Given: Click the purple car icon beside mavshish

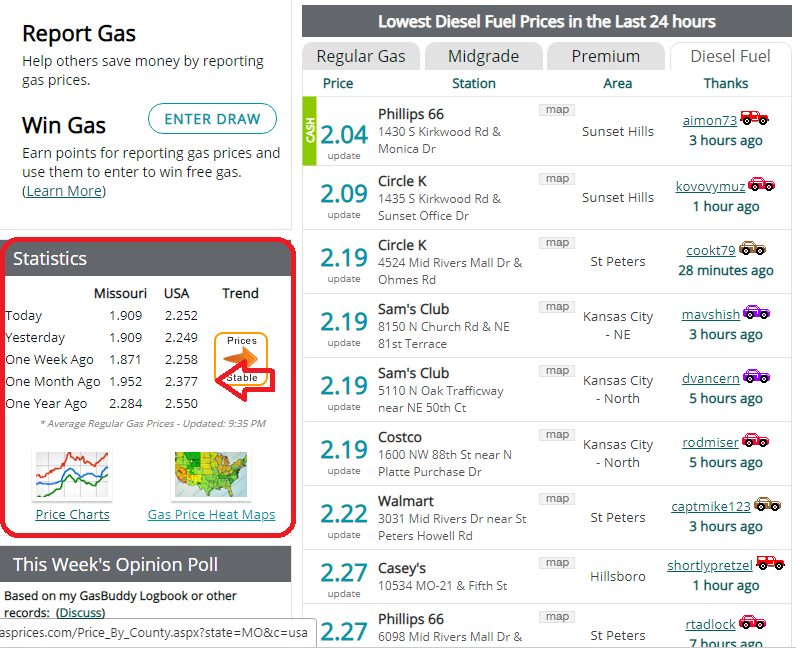Looking at the screenshot, I should [756, 312].
